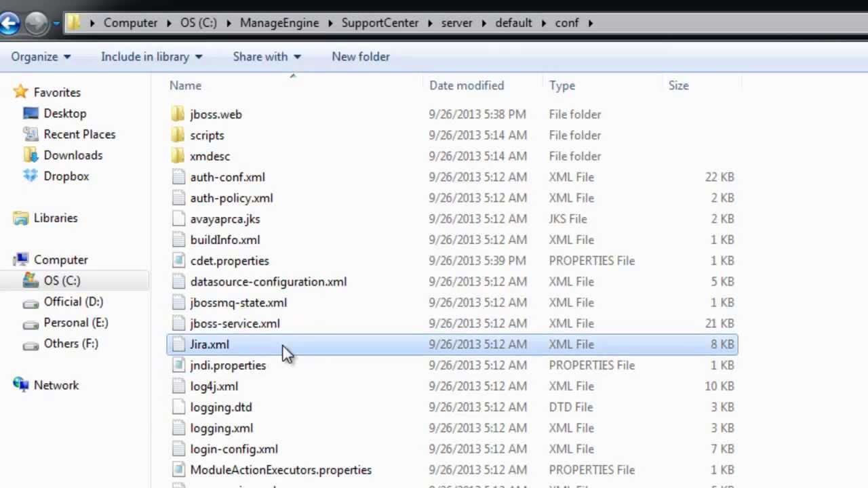Click the log4j.xml file icon
This screenshot has width=868, height=488.
pyautogui.click(x=178, y=386)
